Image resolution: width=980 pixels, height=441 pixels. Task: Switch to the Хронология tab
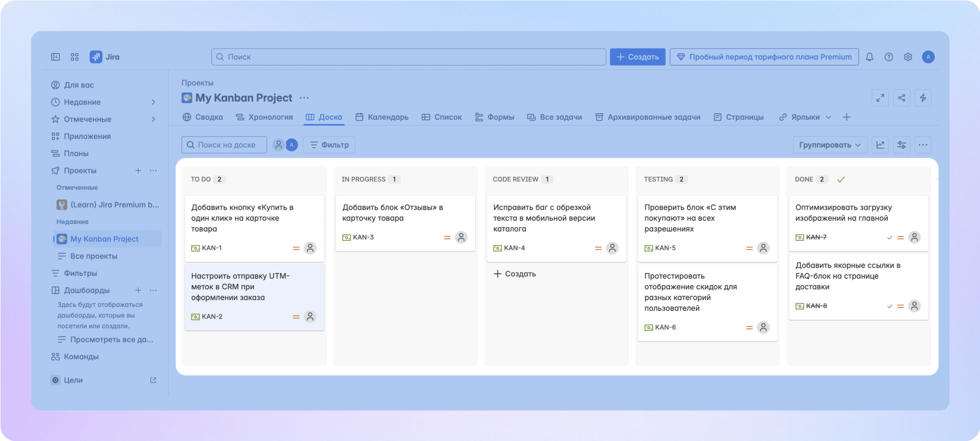point(264,117)
